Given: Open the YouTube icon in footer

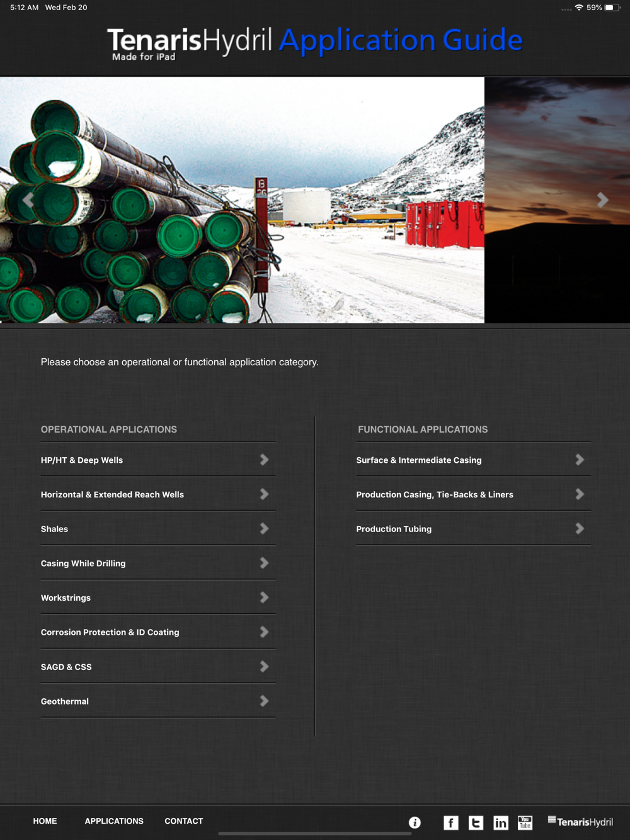Looking at the screenshot, I should pyautogui.click(x=525, y=822).
